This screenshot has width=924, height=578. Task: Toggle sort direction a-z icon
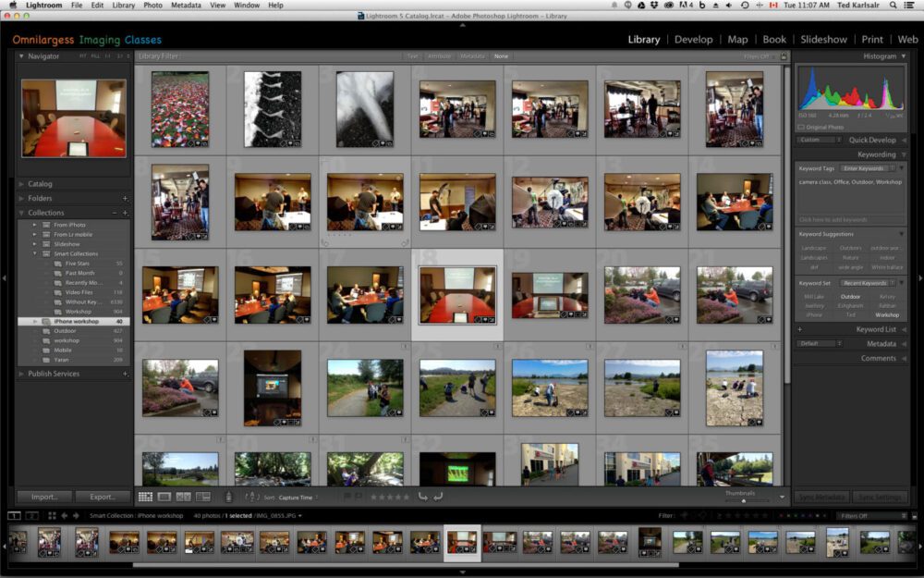pyautogui.click(x=251, y=498)
